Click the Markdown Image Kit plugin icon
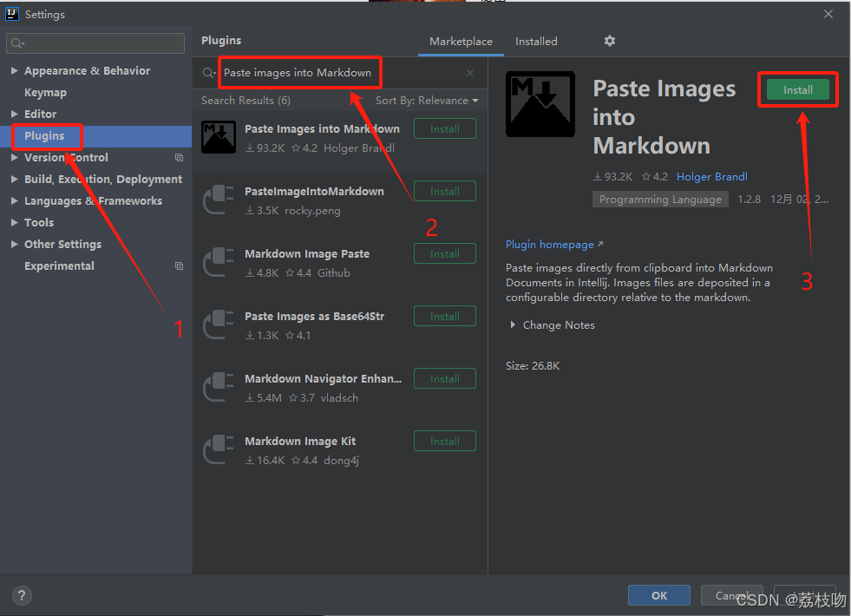This screenshot has width=851, height=616. [219, 449]
